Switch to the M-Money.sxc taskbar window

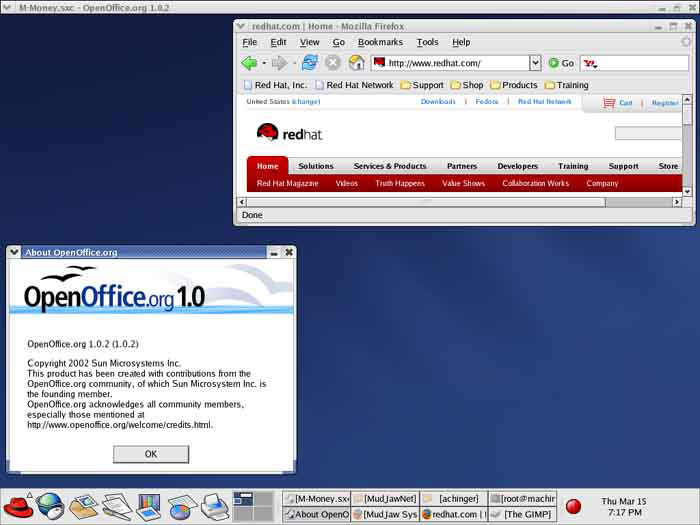[x=317, y=499]
